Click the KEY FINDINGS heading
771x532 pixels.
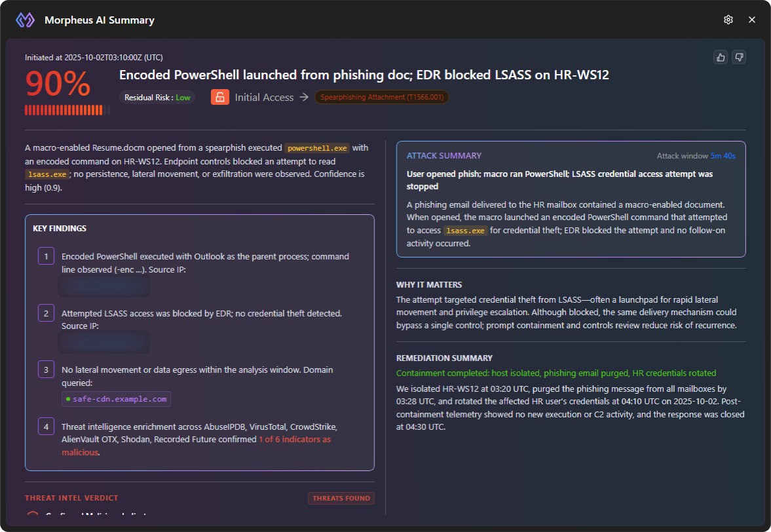pyautogui.click(x=60, y=229)
